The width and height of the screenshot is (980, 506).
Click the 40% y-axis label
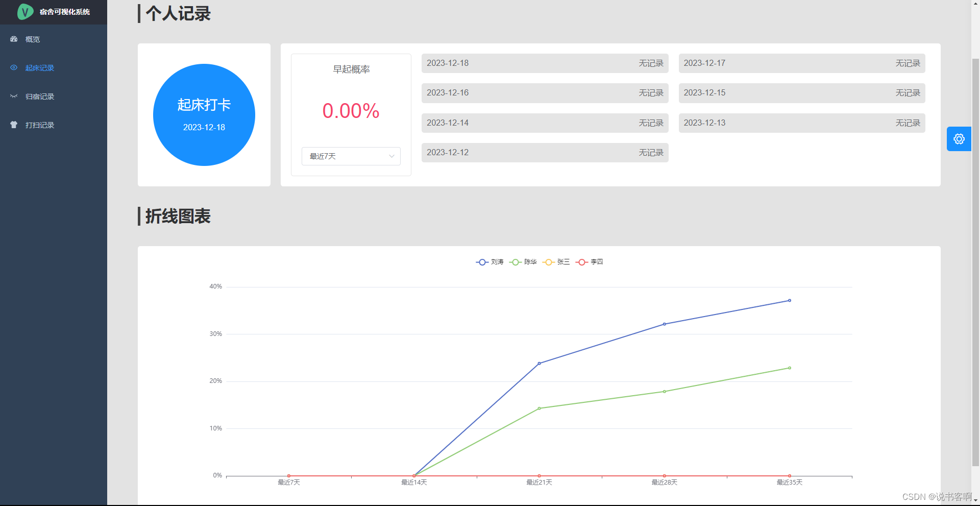pos(215,286)
